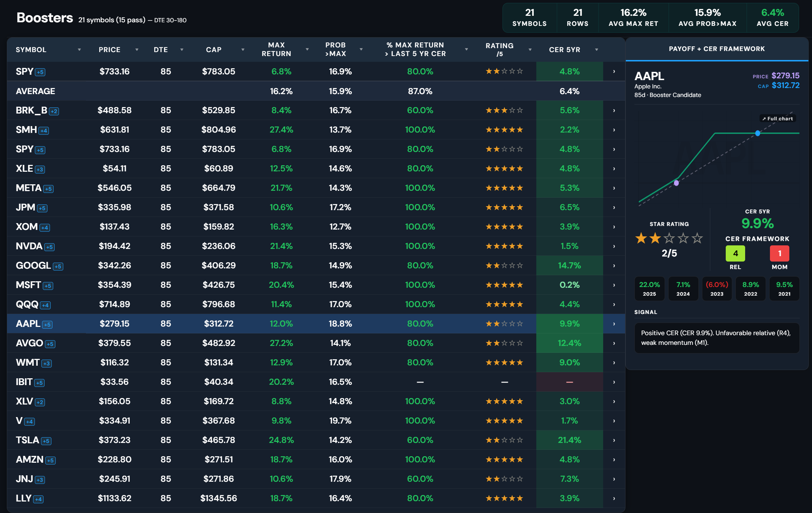Viewport: 812px width, 513px height.
Task: Open the row arrow for TSLA
Action: 614,440
